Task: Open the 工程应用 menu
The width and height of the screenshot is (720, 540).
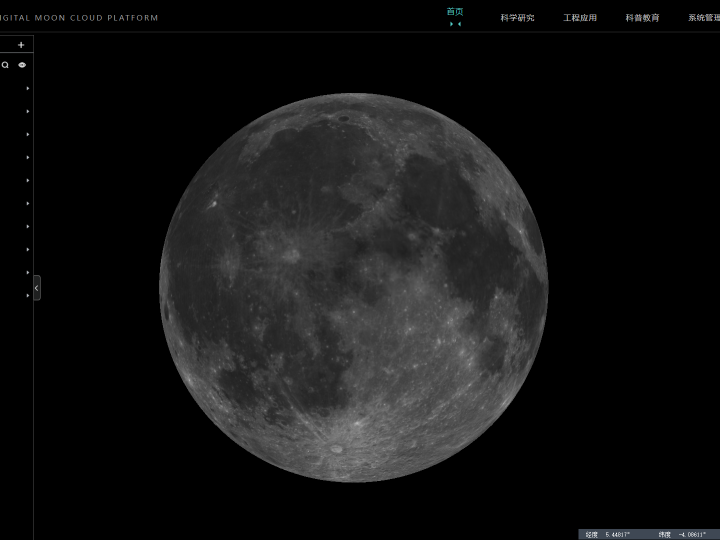Action: [580, 18]
